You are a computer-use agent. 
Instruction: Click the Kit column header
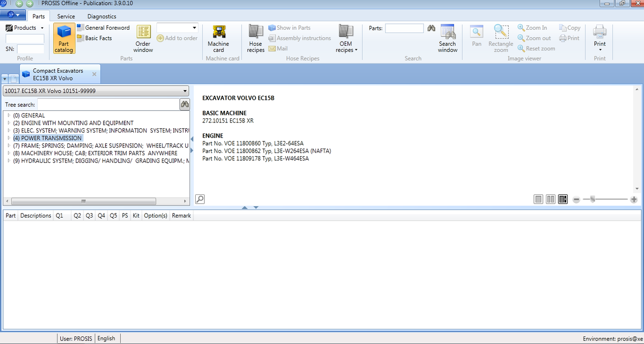click(x=136, y=216)
